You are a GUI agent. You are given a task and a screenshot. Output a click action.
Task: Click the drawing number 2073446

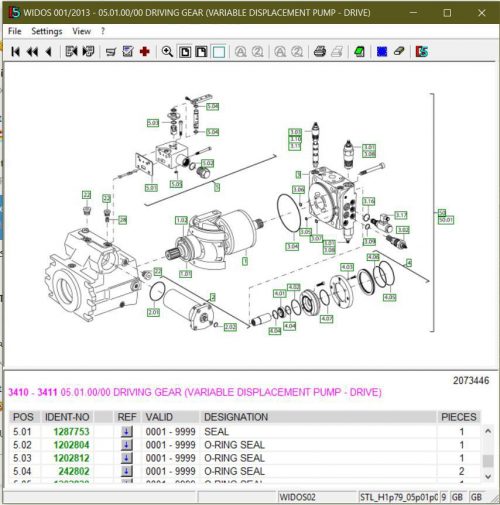(471, 380)
